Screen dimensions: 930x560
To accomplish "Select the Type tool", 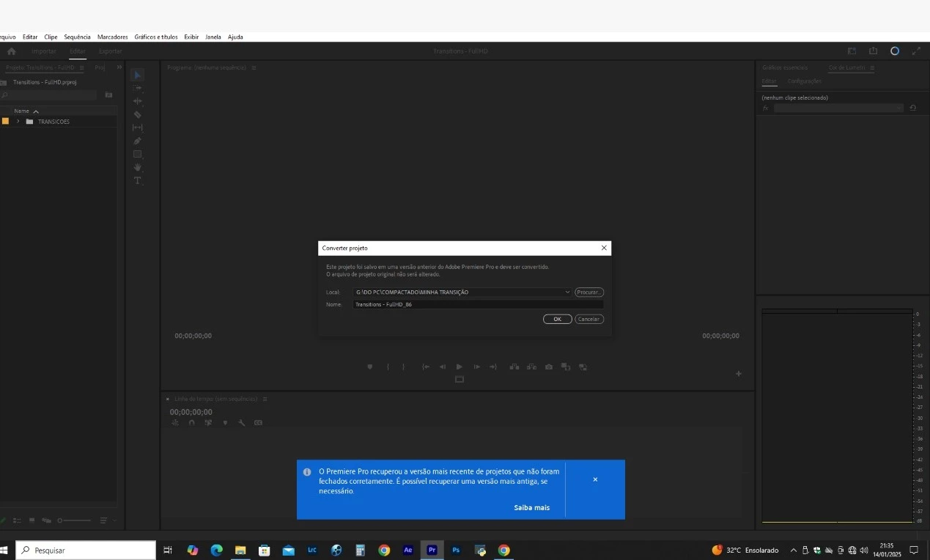I will pyautogui.click(x=137, y=180).
